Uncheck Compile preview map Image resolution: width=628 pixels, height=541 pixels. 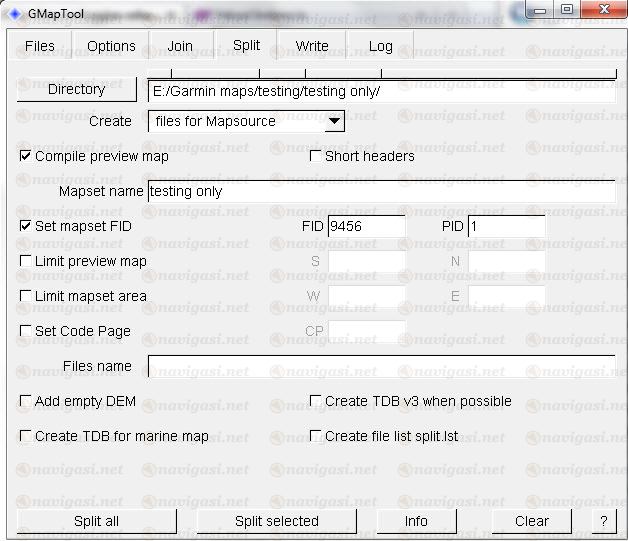pos(26,156)
